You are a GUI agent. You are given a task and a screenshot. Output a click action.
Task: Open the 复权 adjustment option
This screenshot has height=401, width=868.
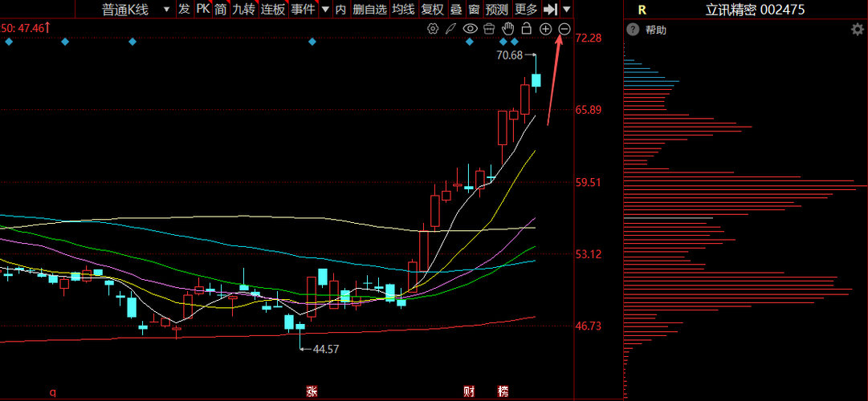click(x=432, y=10)
